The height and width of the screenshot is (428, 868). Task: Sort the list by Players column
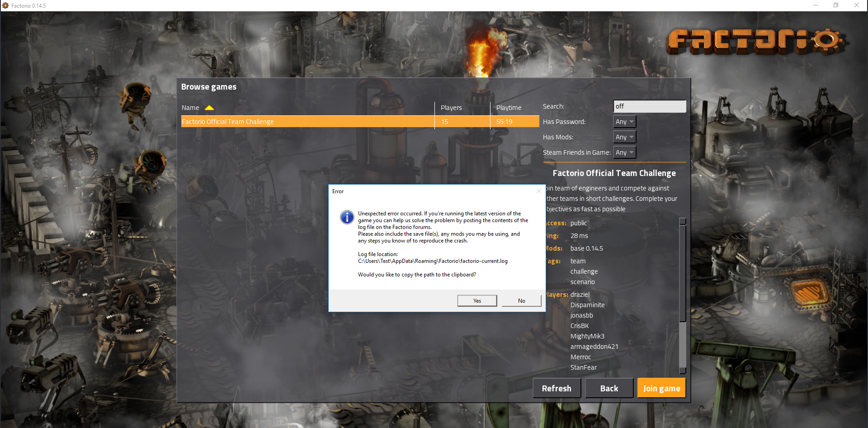tap(451, 108)
